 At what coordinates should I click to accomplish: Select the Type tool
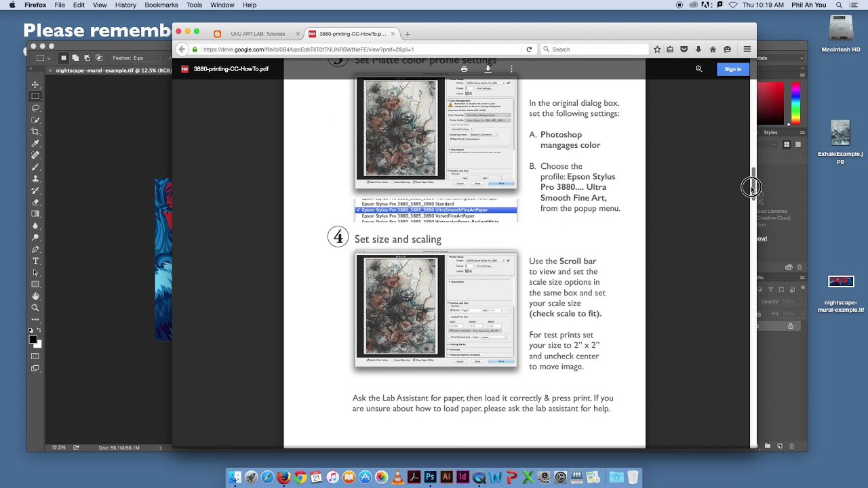point(35,261)
